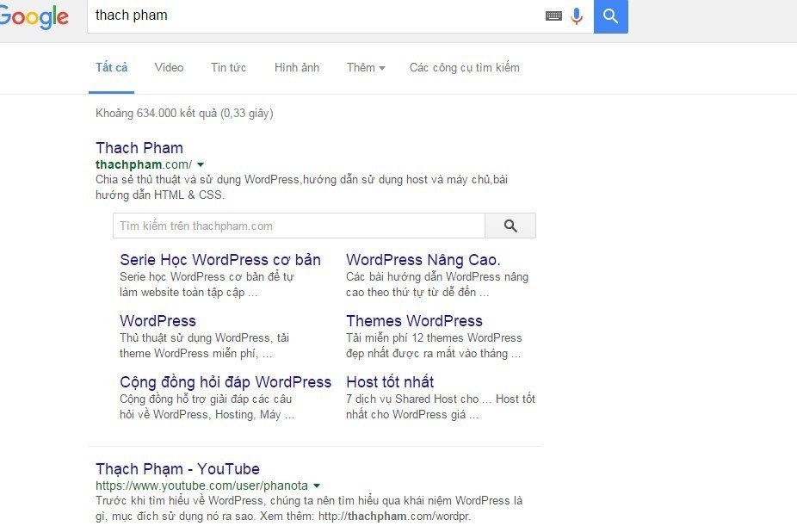This screenshot has width=797, height=532.
Task: Open the youtube.com result dropdown arrow
Action: pos(317,486)
